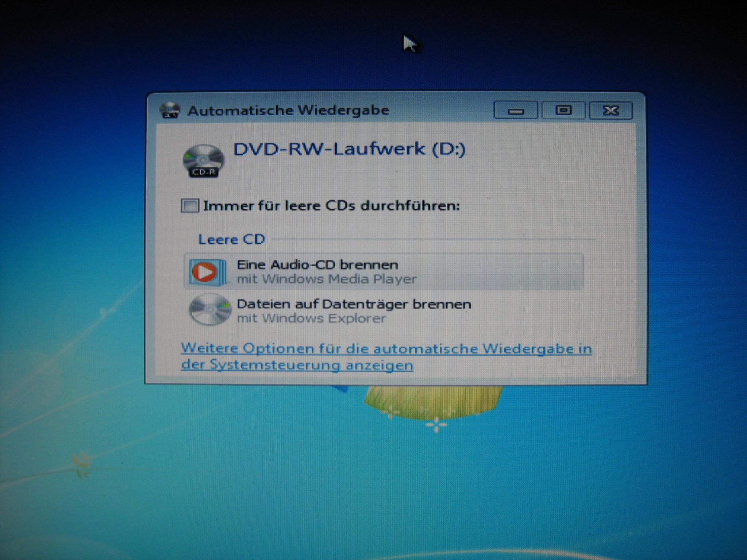
Task: Click the CD-R drive icon
Action: point(204,161)
